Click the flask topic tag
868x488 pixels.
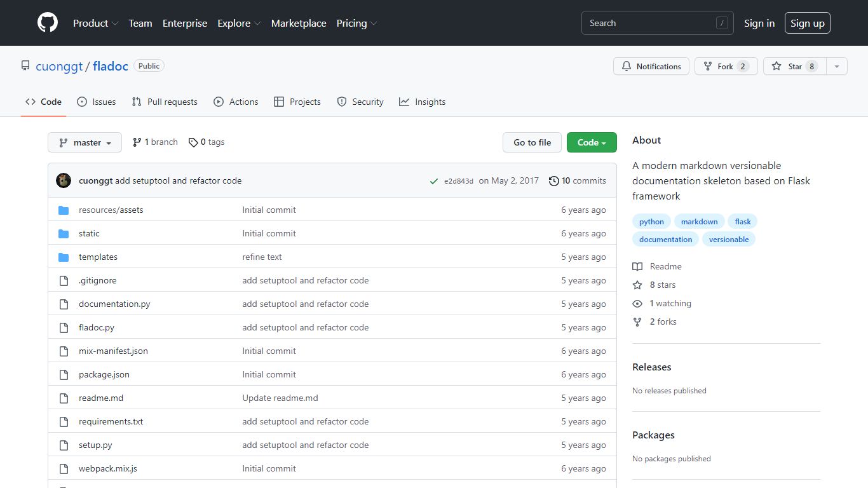[x=743, y=222]
